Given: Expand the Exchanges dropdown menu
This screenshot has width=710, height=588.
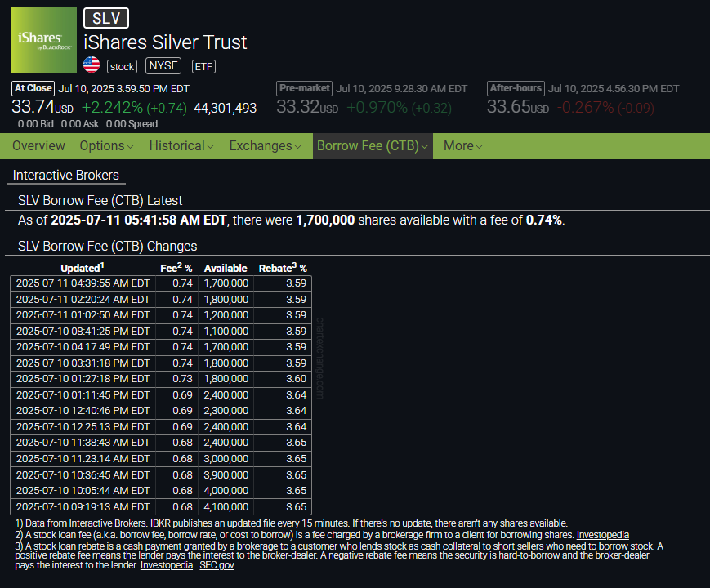Looking at the screenshot, I should pyautogui.click(x=266, y=145).
